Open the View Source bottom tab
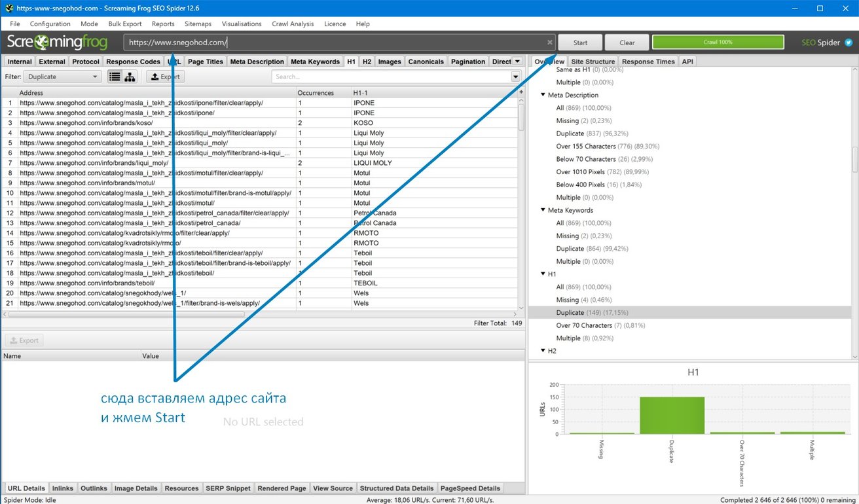 point(333,488)
